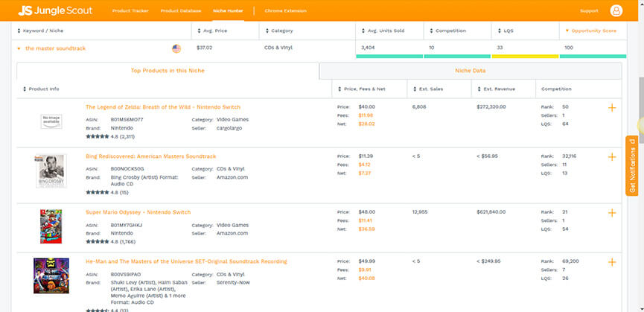
Task: Click the Super Mario Odyssey cover thumbnail
Action: point(51,226)
